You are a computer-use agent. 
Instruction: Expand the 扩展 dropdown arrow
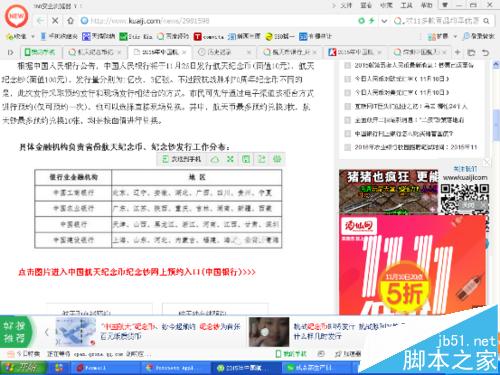[x=455, y=36]
